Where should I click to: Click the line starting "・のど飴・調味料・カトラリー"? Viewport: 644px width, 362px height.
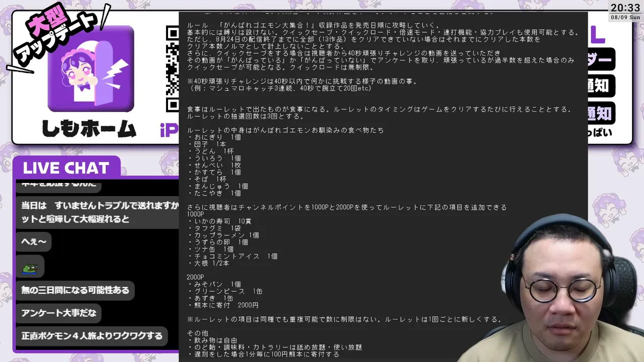274,347
